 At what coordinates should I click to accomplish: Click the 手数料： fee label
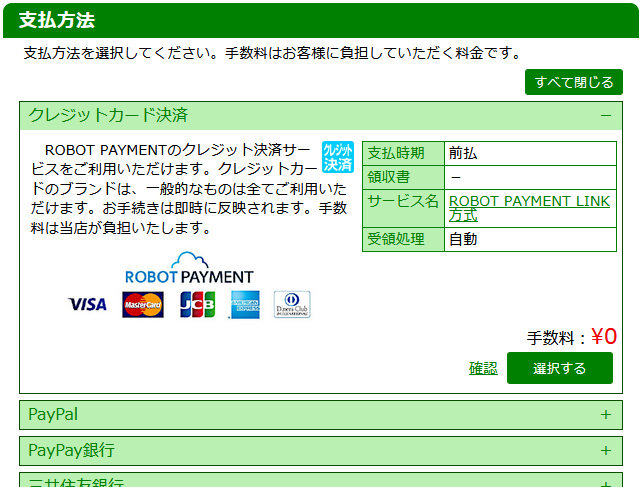(x=557, y=338)
